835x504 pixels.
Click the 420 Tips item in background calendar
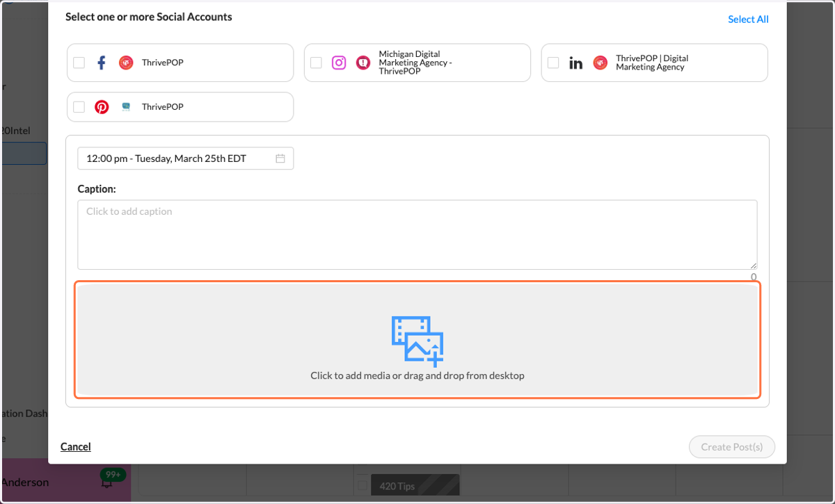pos(415,487)
